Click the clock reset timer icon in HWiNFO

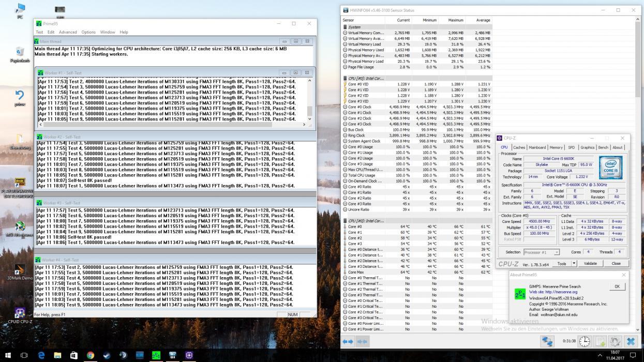tap(584, 341)
